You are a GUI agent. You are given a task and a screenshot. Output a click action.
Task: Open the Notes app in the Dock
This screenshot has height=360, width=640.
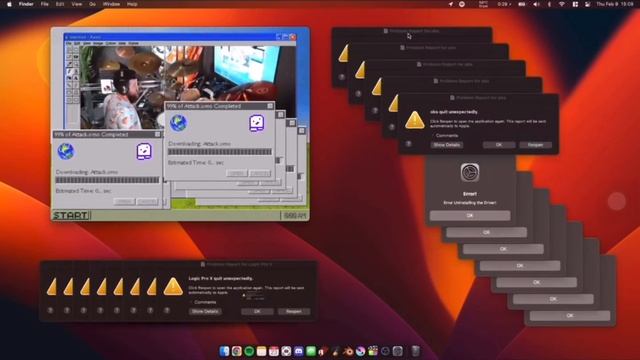[261, 351]
